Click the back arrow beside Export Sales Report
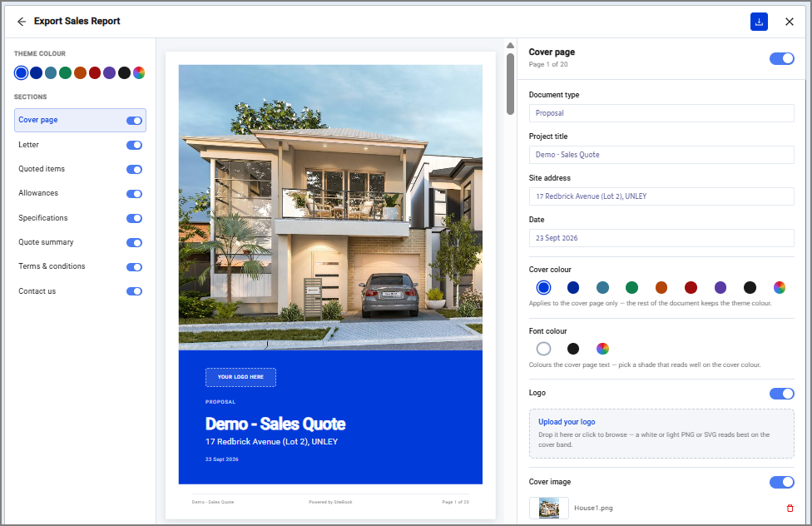 [22, 22]
